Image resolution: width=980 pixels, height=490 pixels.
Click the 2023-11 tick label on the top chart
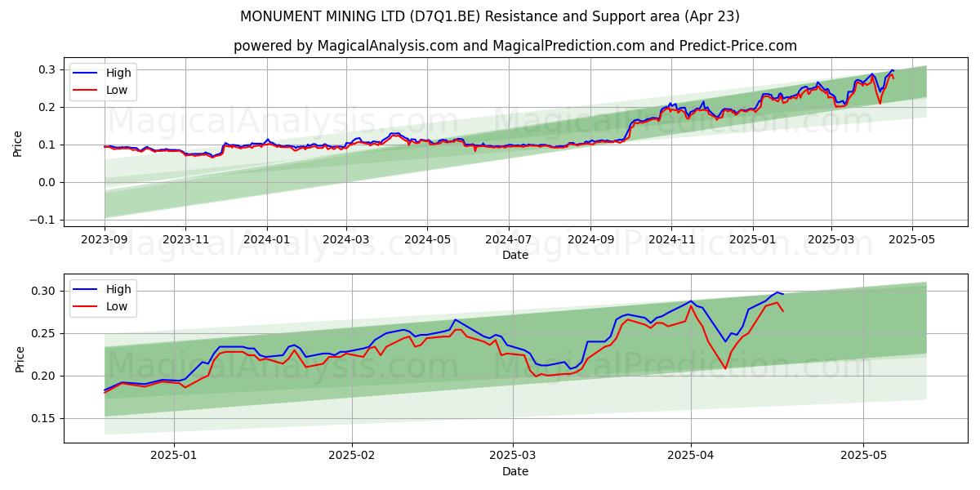(x=185, y=241)
